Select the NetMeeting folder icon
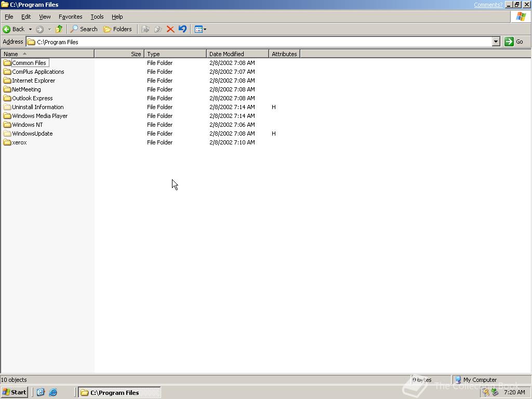The width and height of the screenshot is (532, 399). coord(7,89)
